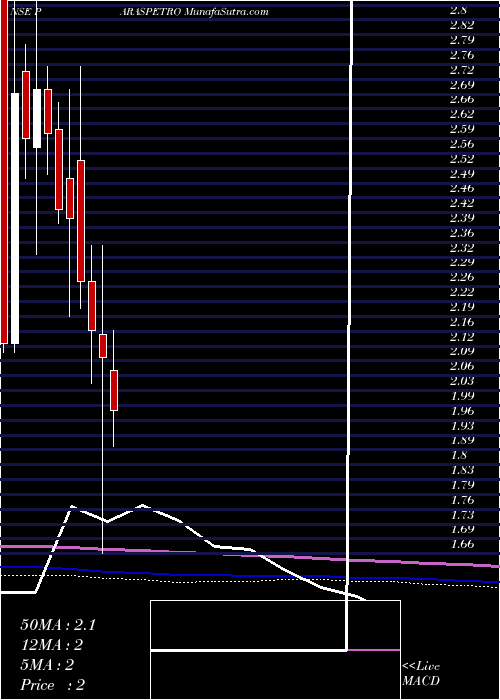The height and width of the screenshot is (700, 500).
Task: Click the 2.39 price axis label
Action: [x=462, y=218]
